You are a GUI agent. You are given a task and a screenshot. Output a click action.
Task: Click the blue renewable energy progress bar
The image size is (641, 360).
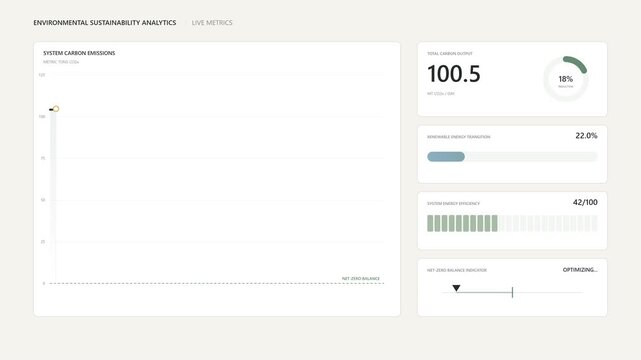pyautogui.click(x=446, y=157)
